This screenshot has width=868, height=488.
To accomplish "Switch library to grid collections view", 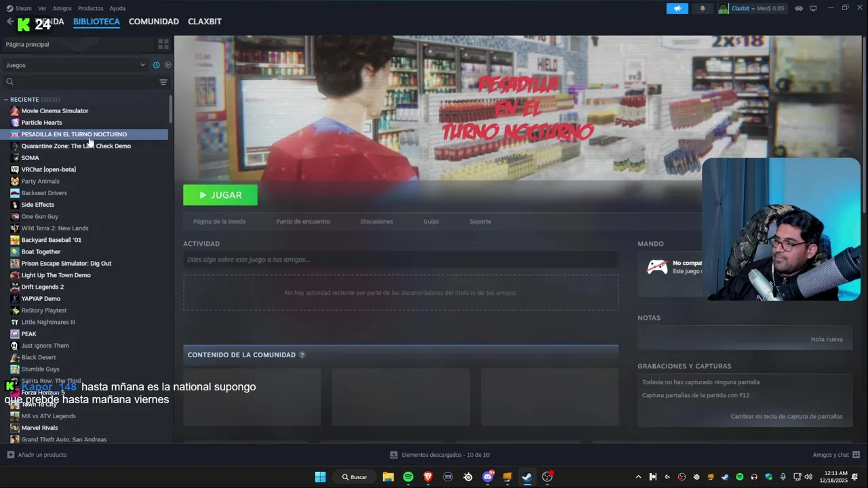I will (163, 44).
